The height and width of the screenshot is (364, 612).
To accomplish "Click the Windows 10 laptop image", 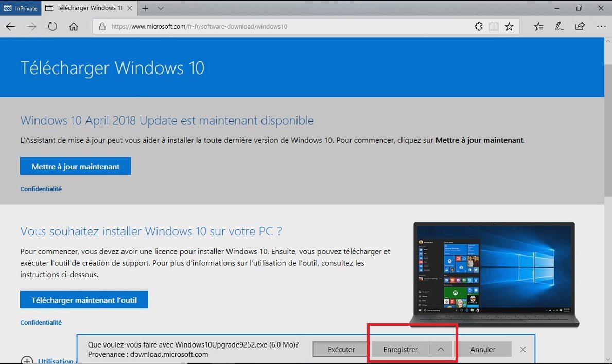I will click(496, 275).
